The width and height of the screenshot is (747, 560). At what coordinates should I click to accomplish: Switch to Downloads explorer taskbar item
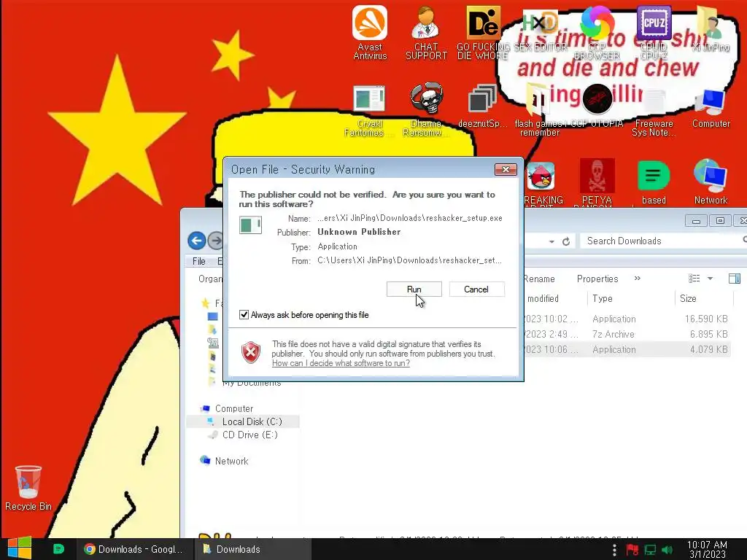click(x=252, y=549)
